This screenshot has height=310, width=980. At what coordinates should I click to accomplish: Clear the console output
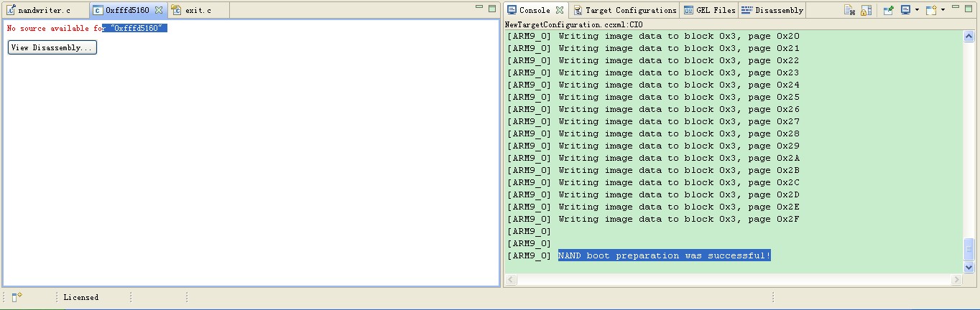point(849,10)
